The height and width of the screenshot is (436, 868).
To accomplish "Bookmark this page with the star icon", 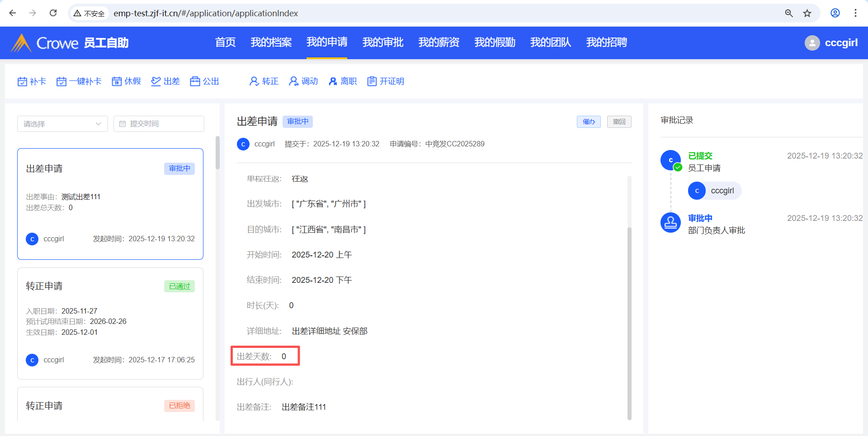I will tap(807, 13).
